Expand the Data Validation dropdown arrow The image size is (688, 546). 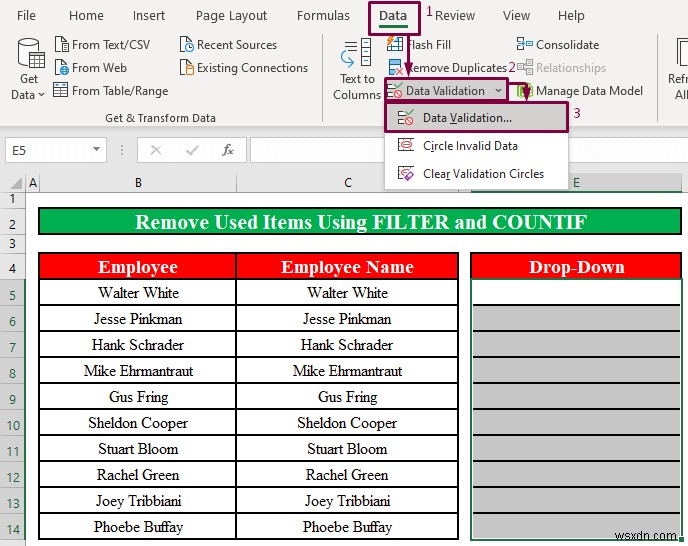point(498,91)
